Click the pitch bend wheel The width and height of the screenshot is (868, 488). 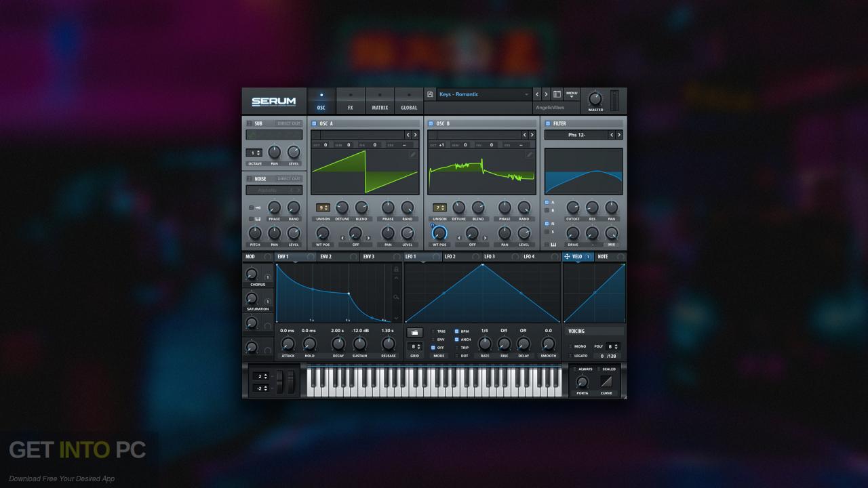281,380
